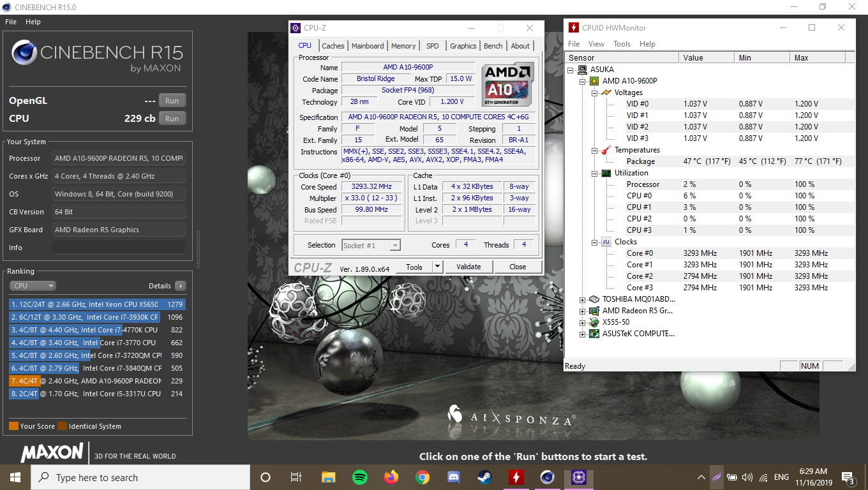Switch to CPU-Z from the taskbar

click(x=578, y=477)
